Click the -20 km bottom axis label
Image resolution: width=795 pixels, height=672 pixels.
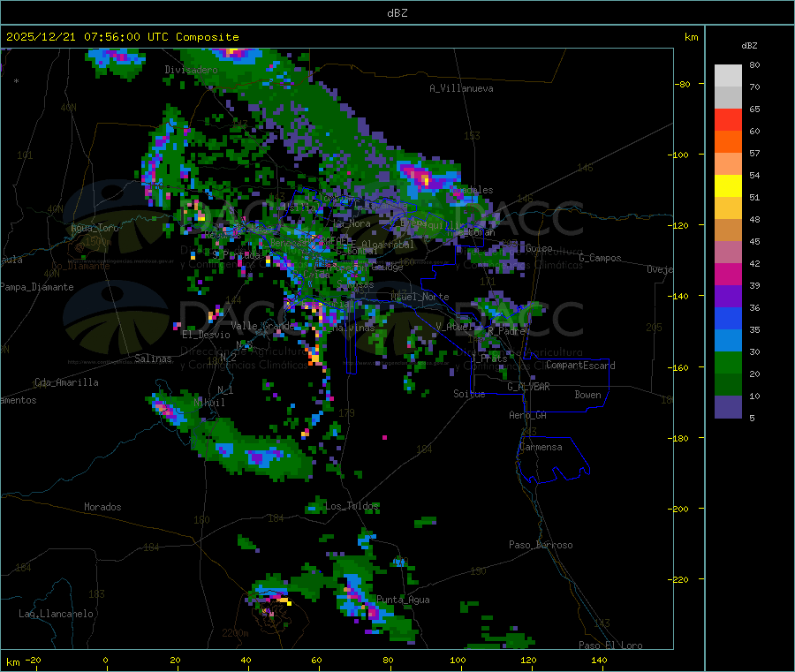click(x=33, y=660)
